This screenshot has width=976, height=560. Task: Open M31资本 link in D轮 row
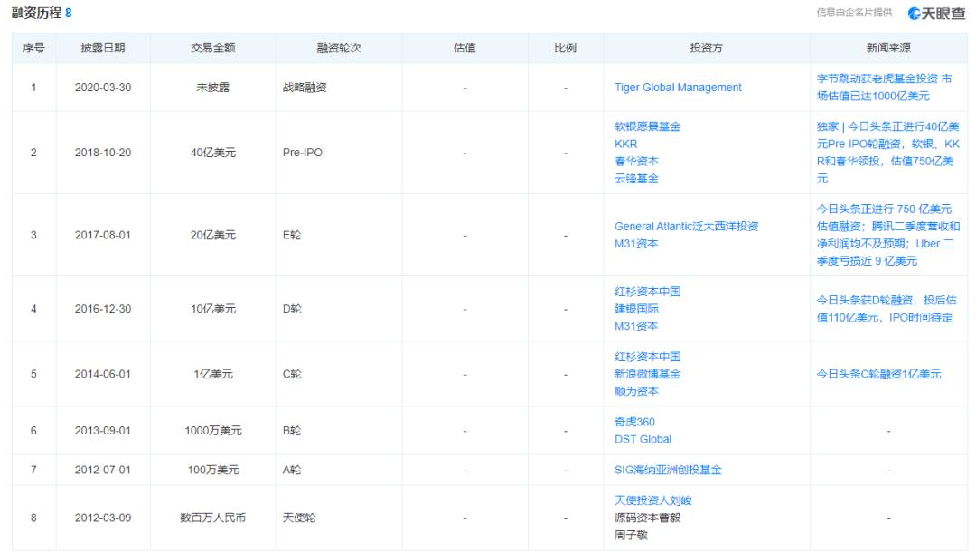click(636, 326)
